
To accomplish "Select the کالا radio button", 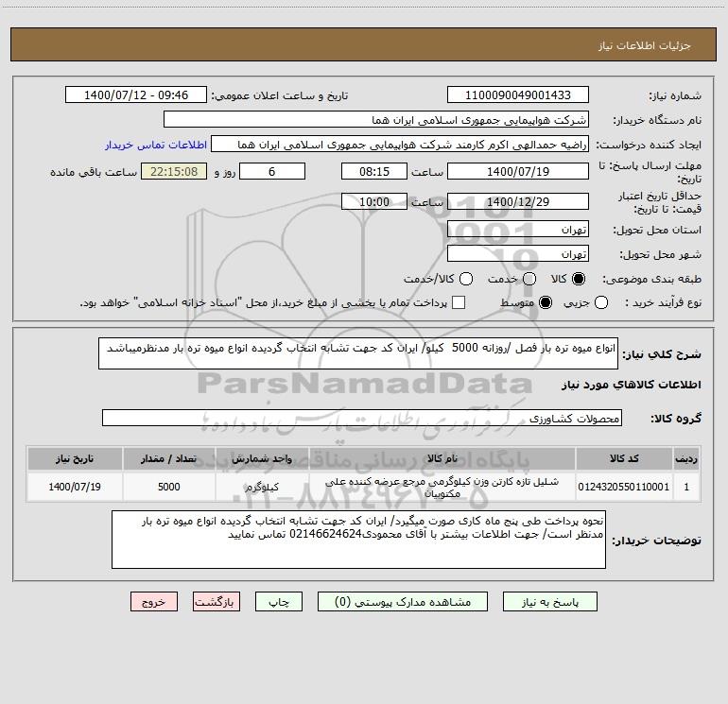I will tap(579, 279).
